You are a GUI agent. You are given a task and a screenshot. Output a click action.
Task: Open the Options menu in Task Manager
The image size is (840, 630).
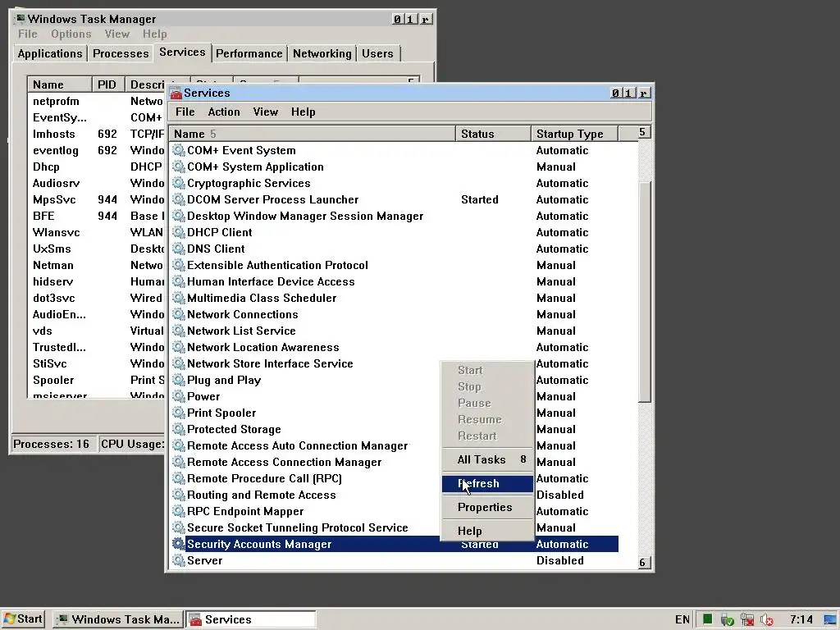tap(71, 34)
